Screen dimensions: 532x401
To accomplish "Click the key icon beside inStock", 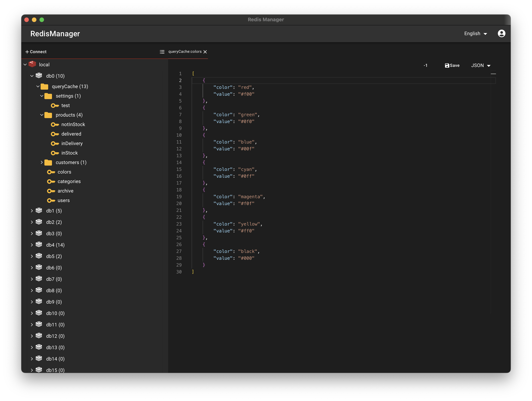I will [55, 153].
